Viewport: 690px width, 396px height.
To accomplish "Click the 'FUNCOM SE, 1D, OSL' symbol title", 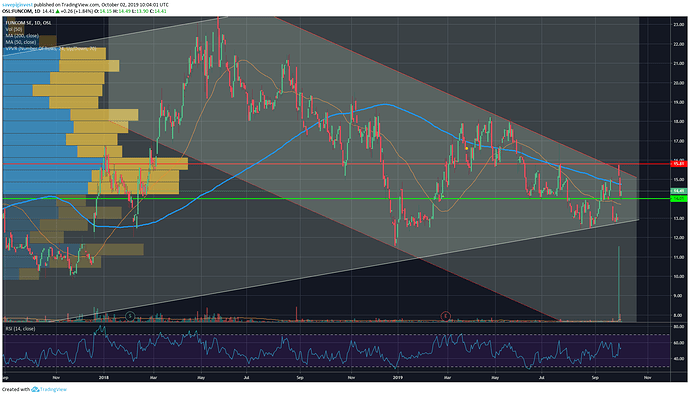I will 28,22.
